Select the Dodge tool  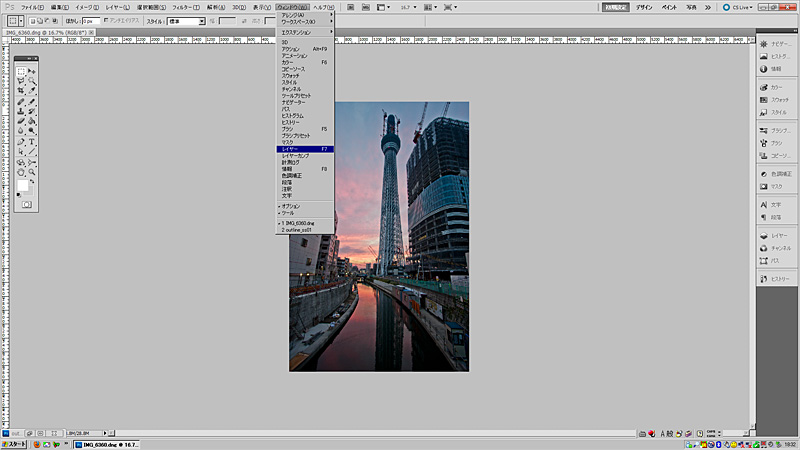(32, 131)
